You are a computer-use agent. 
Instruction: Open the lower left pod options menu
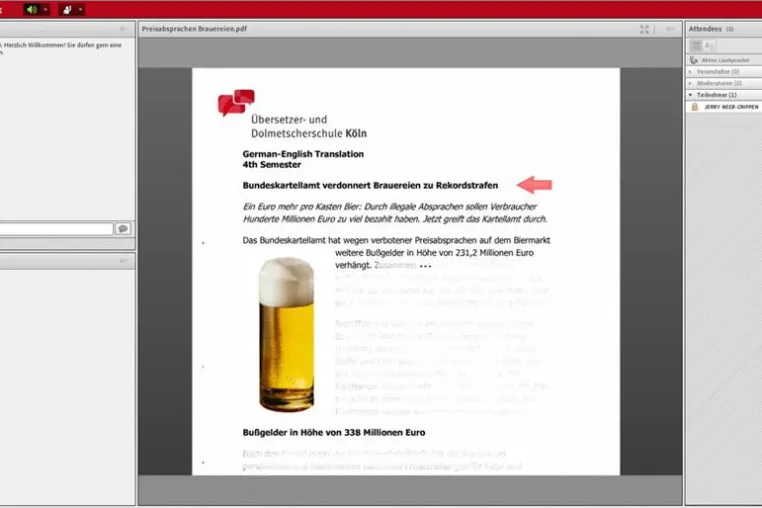point(123,261)
